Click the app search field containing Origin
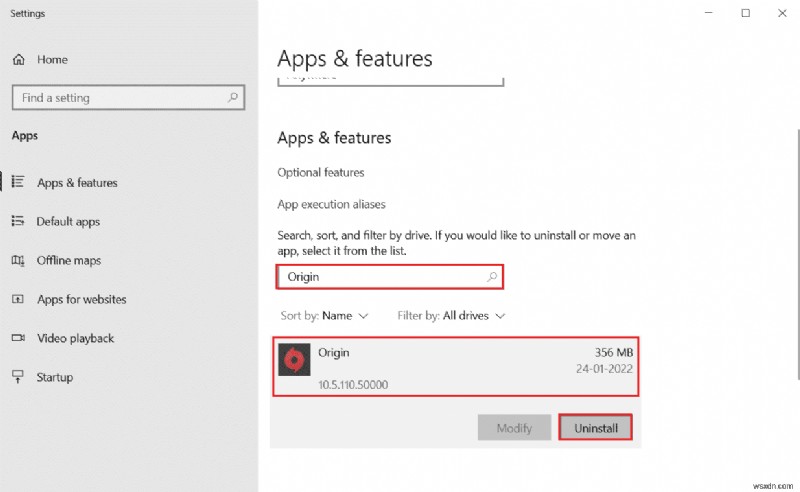 pyautogui.click(x=380, y=277)
